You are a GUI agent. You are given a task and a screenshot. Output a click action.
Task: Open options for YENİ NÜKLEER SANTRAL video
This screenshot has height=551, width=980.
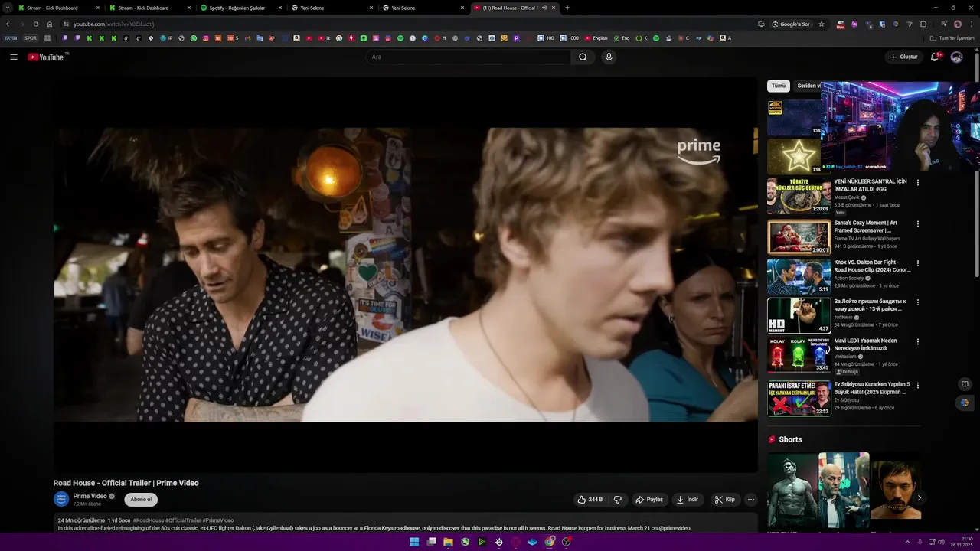pos(918,183)
